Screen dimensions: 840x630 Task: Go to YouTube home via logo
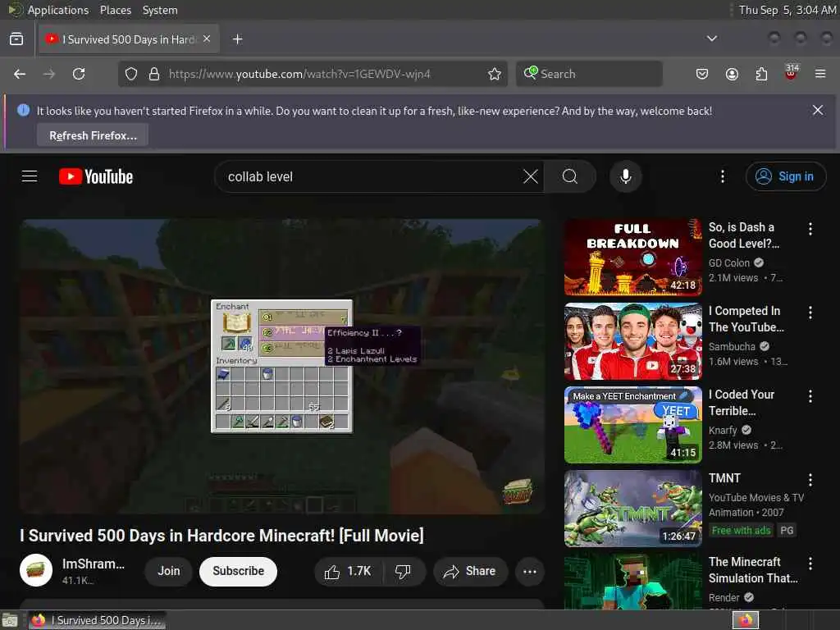[x=96, y=176]
